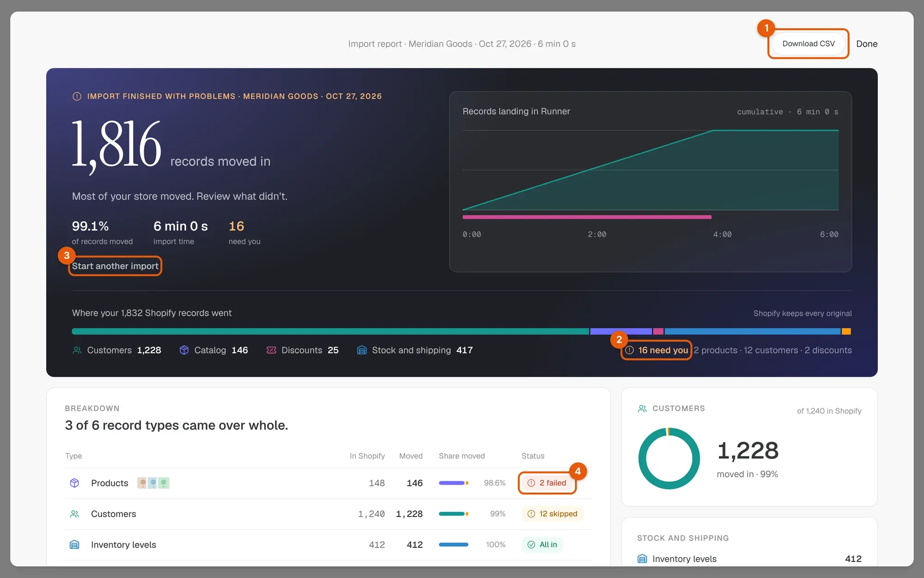924x578 pixels.
Task: Click Done to close the report
Action: (867, 44)
